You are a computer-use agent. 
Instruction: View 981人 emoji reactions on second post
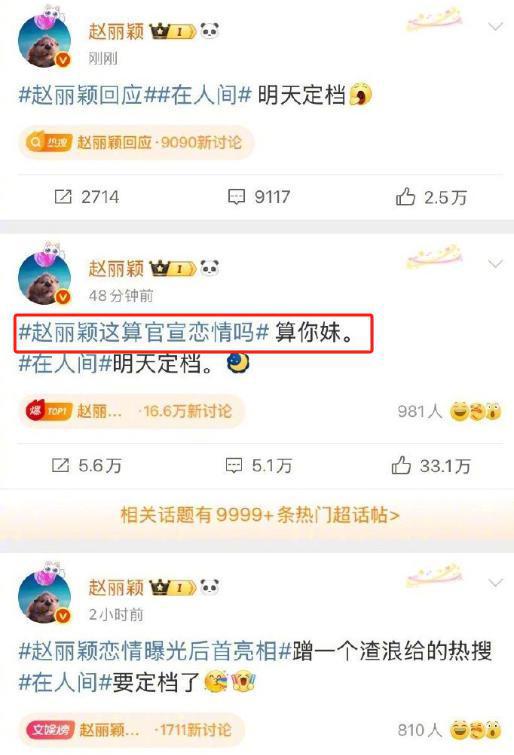pyautogui.click(x=449, y=411)
